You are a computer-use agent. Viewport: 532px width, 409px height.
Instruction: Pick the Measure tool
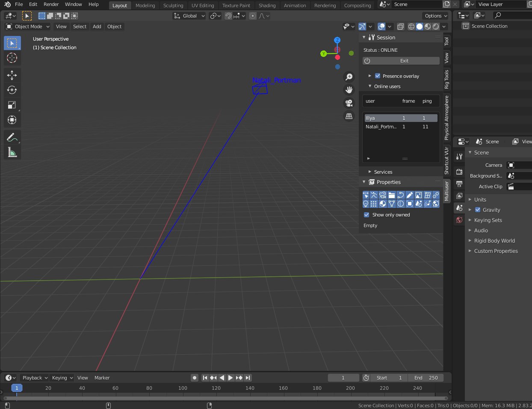point(12,152)
